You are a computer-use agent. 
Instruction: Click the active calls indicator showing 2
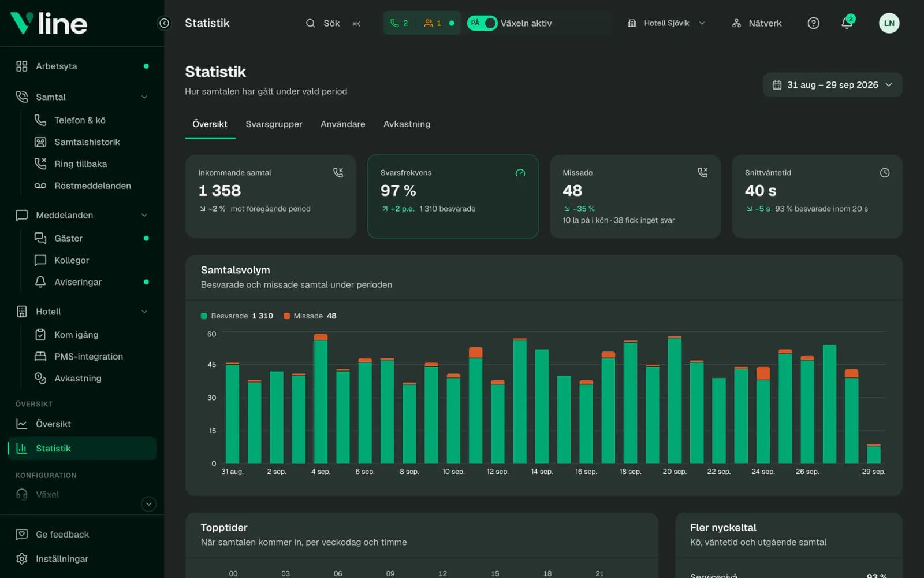(400, 23)
